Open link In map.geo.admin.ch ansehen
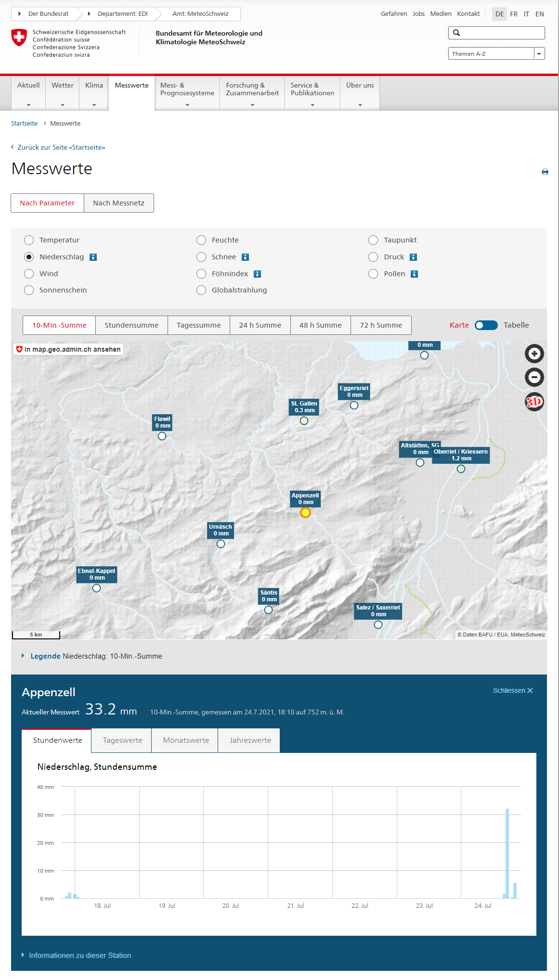Image resolution: width=559 pixels, height=980 pixels. point(68,349)
